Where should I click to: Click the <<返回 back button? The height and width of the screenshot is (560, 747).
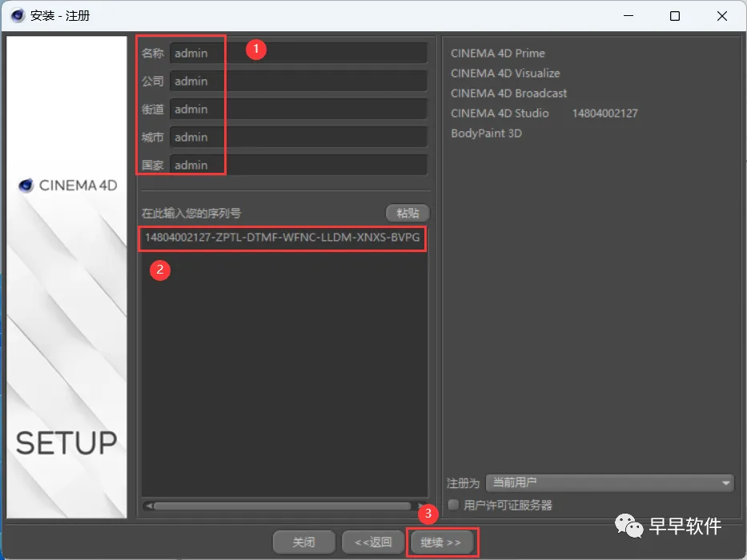tap(373, 542)
